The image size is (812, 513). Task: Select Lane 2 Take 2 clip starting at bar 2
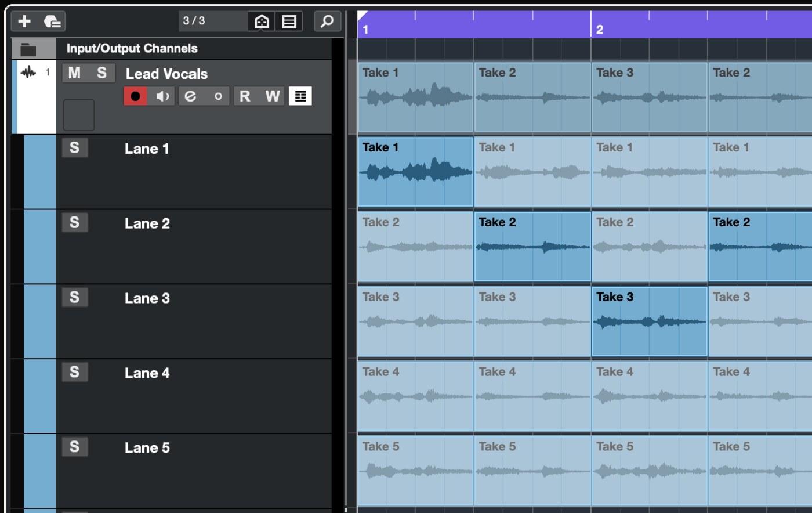[650, 247]
